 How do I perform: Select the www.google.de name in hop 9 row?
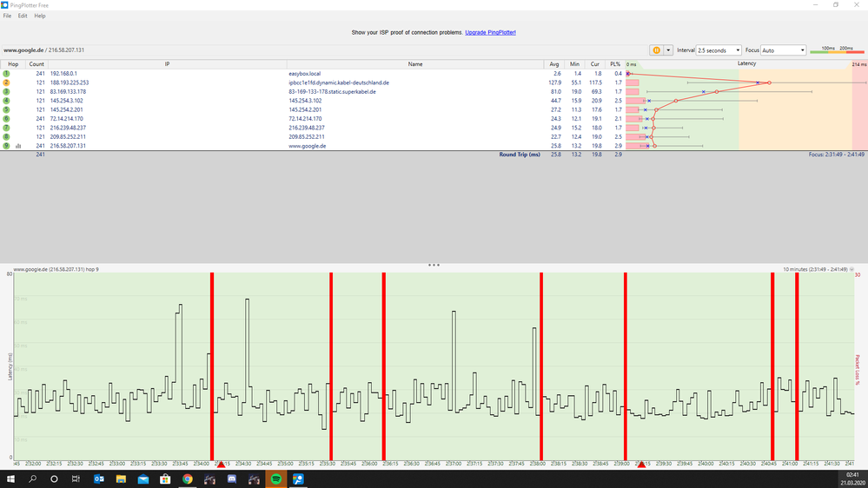[308, 146]
